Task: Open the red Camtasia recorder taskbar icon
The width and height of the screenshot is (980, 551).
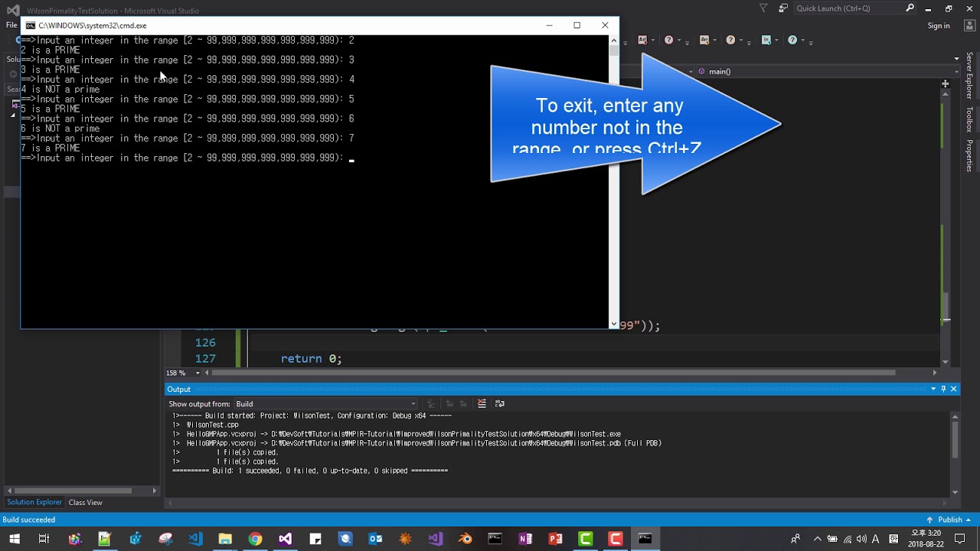Action: pos(616,539)
